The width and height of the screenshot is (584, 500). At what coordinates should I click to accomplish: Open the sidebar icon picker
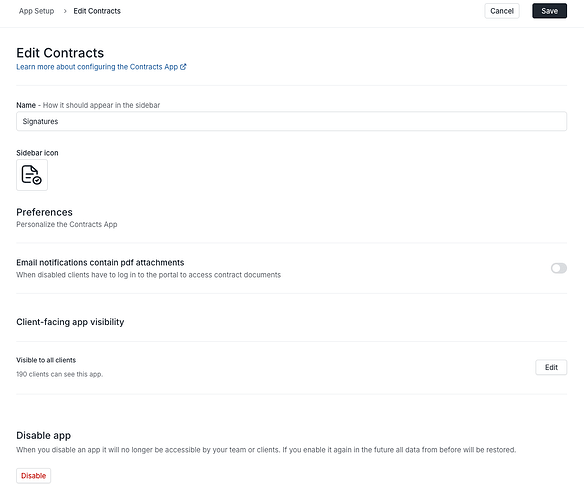[32, 175]
